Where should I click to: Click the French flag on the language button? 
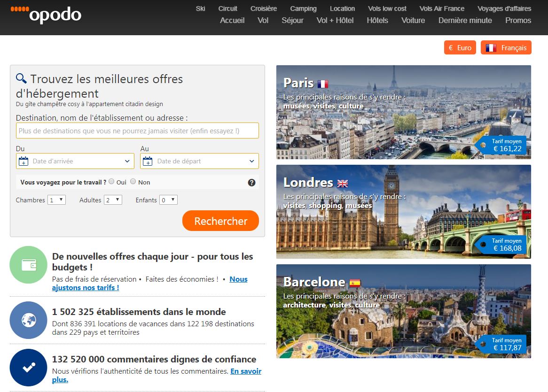click(492, 47)
